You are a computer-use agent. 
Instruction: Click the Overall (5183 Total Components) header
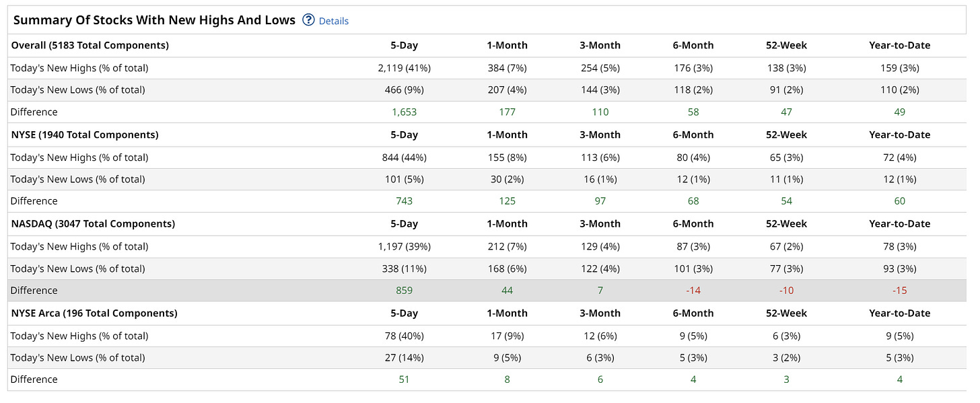(x=90, y=46)
